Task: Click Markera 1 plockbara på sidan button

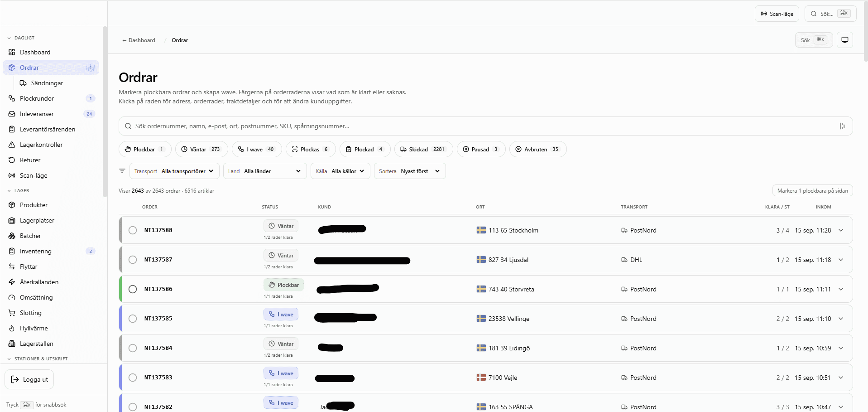Action: pos(812,191)
